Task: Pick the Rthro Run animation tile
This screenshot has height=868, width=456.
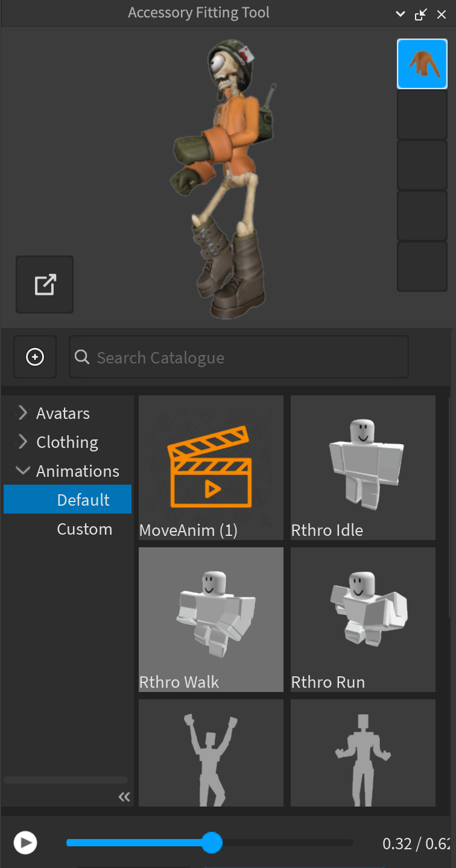Action: [363, 620]
